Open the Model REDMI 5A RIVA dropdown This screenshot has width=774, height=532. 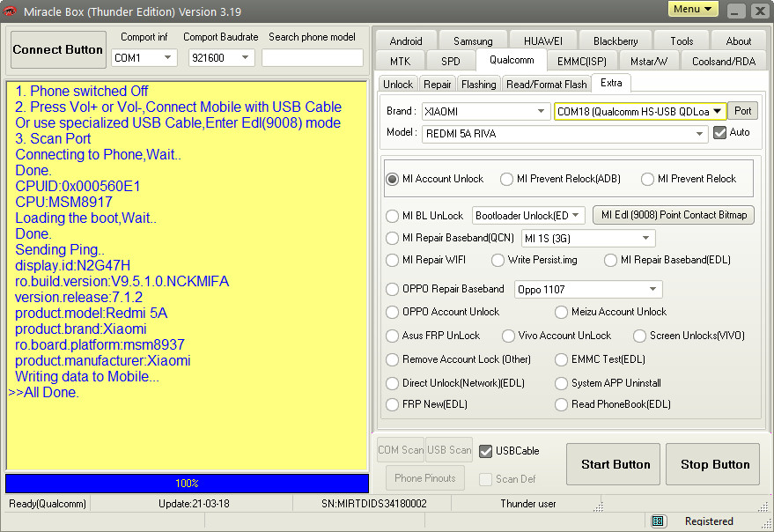point(565,134)
